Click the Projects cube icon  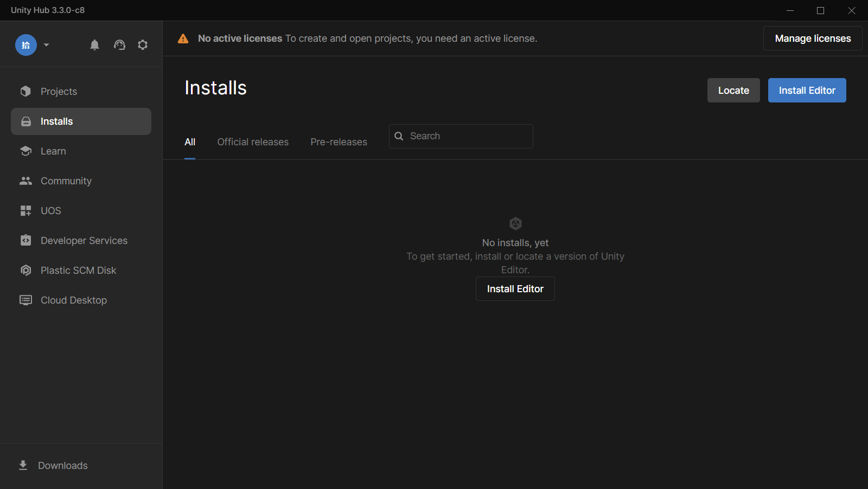pyautogui.click(x=25, y=91)
